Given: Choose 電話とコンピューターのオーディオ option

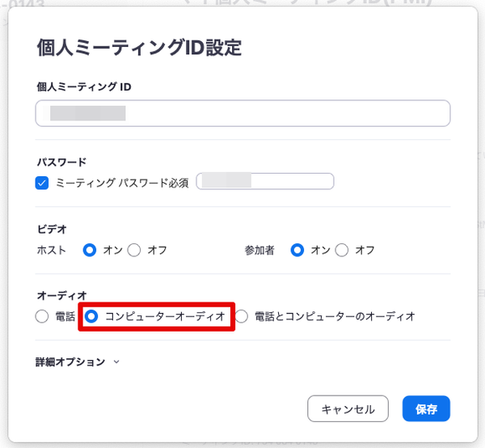Looking at the screenshot, I should click(242, 317).
